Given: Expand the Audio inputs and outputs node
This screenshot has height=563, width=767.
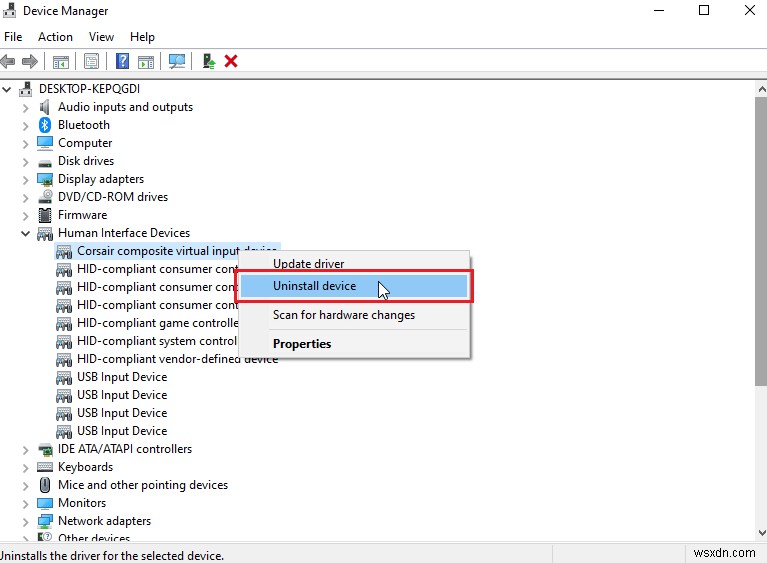Looking at the screenshot, I should coord(25,108).
